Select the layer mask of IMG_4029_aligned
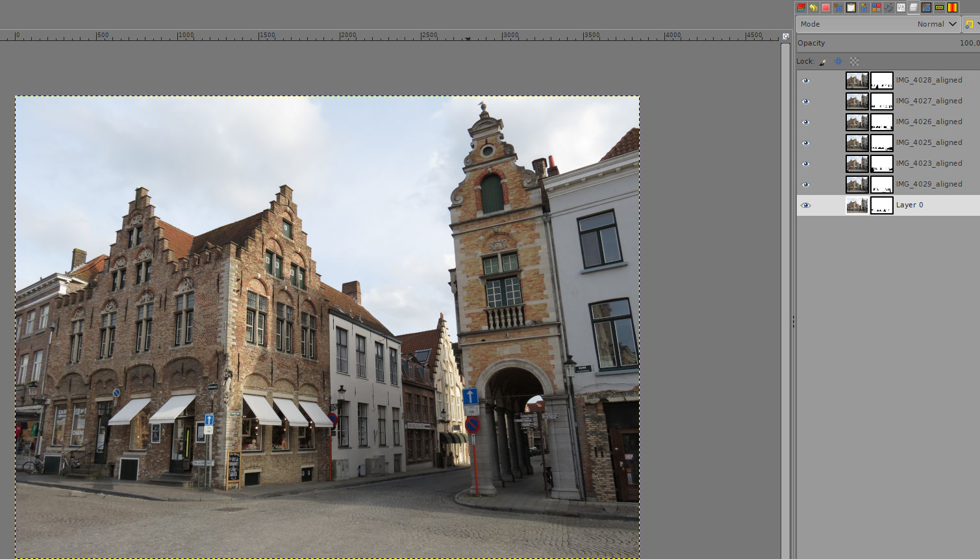Image resolution: width=980 pixels, height=559 pixels. click(x=881, y=185)
